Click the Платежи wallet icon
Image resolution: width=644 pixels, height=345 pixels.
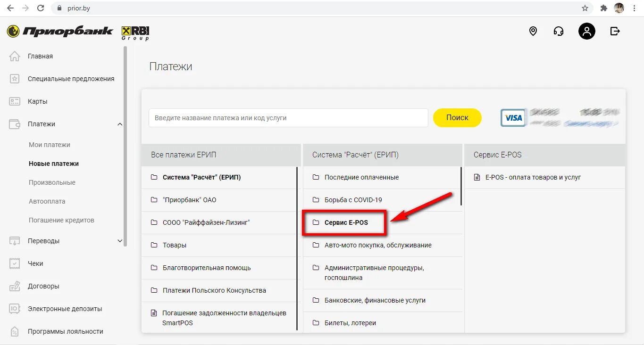(x=15, y=124)
